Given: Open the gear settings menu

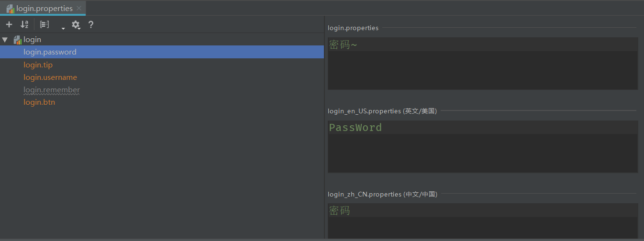Looking at the screenshot, I should pyautogui.click(x=76, y=25).
